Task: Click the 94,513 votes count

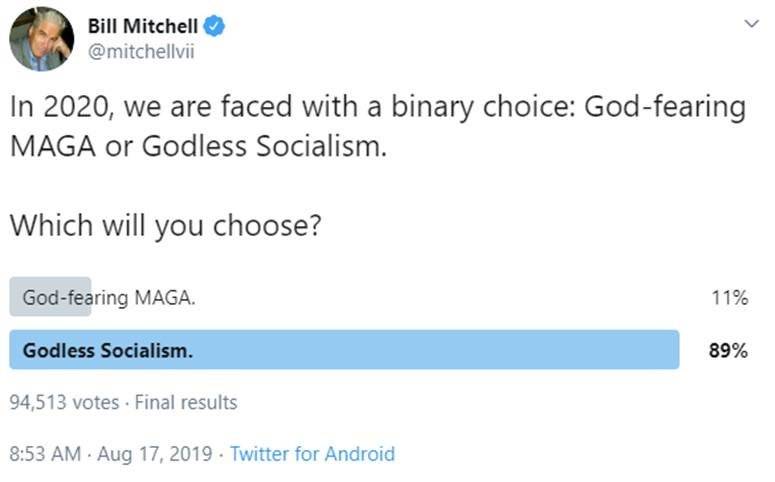Action: tap(64, 402)
